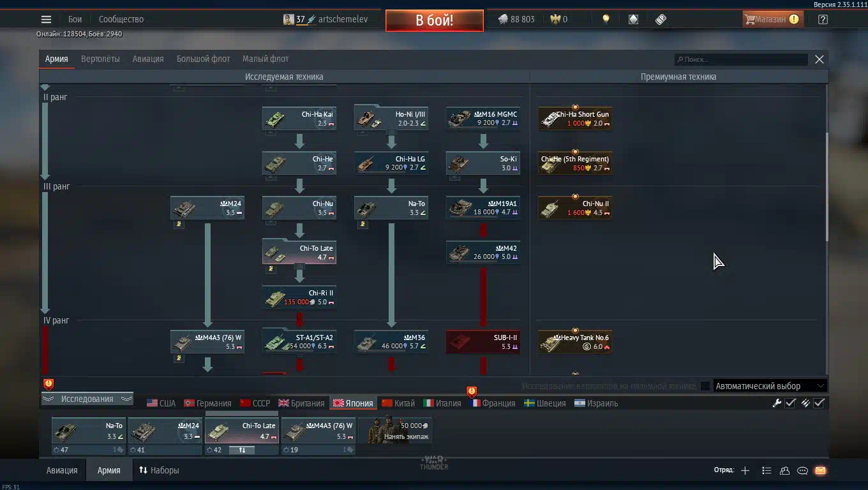Viewport: 868px width, 490px height.
Task: Select Chi-Ha Kai tank in research tree
Action: tap(299, 119)
